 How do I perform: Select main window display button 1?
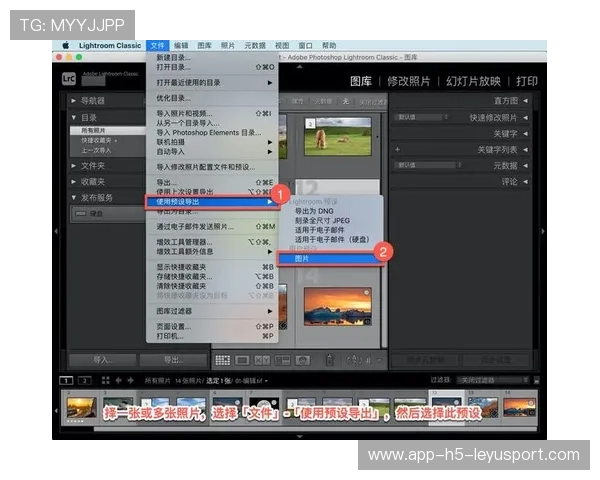point(66,380)
